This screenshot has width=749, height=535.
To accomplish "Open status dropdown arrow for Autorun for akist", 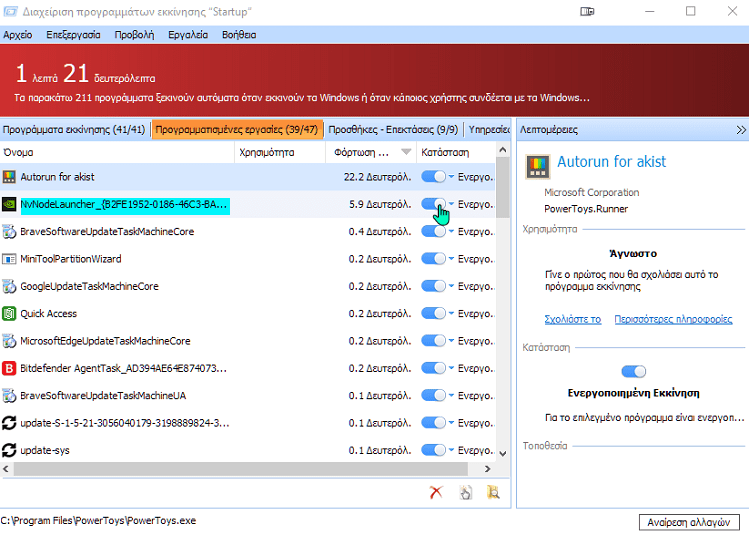I will [x=451, y=177].
